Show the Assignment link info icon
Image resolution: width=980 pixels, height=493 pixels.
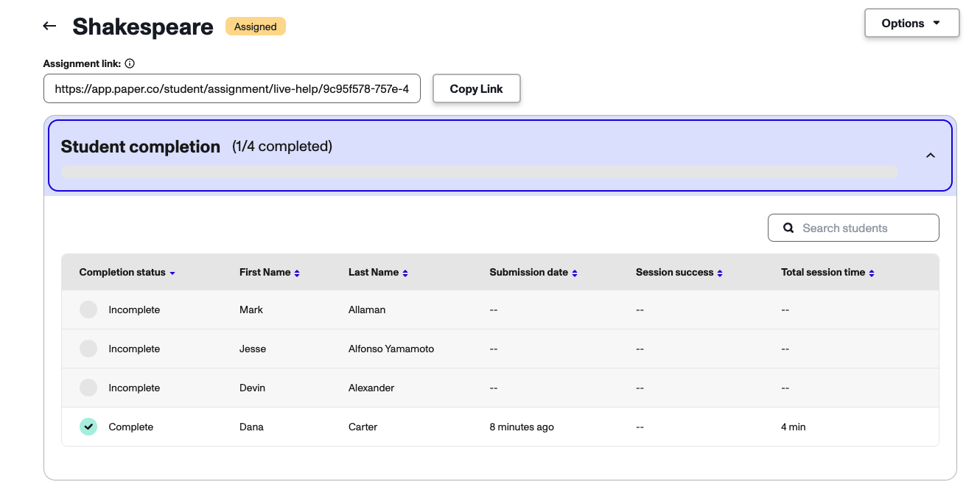130,63
